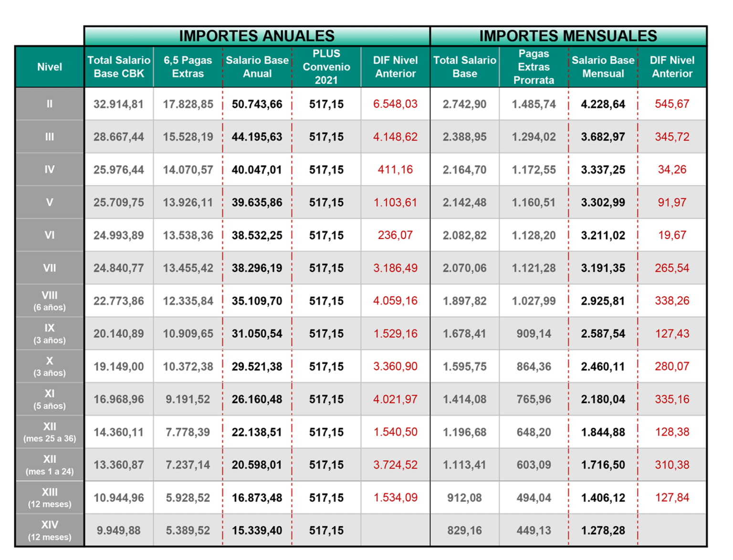Select red value 3.186,49
Screen dimensions: 733x560
coord(395,268)
